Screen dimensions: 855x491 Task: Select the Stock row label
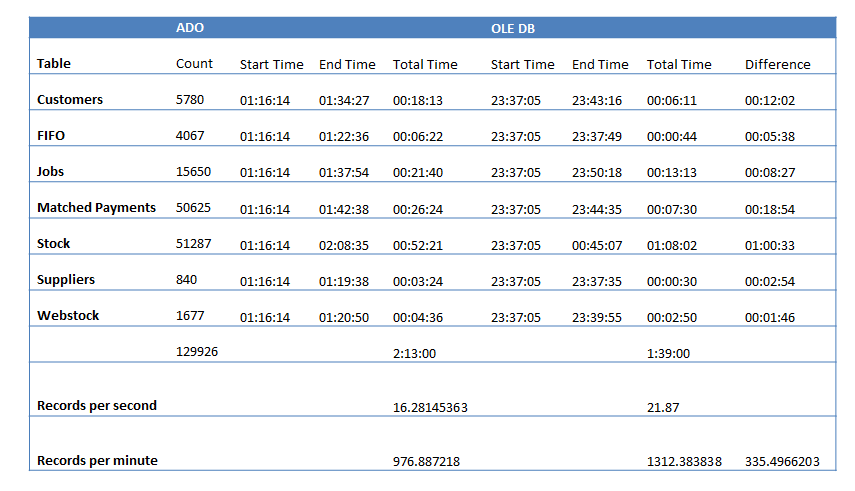pos(54,244)
